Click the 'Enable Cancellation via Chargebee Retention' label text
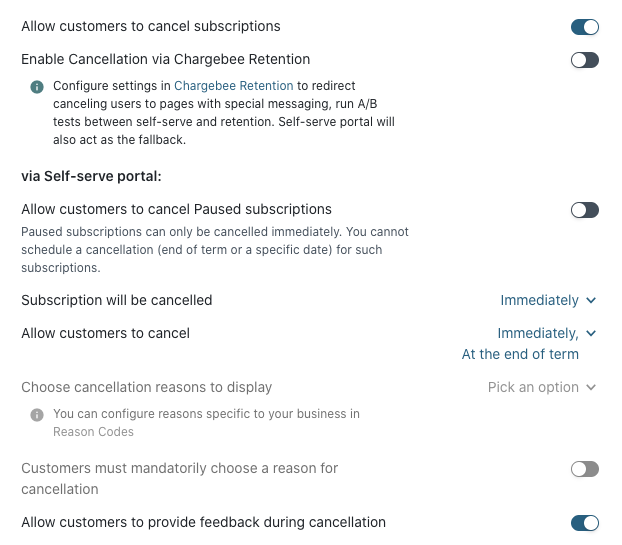Screen dimensions: 622x545 pyautogui.click(x=166, y=60)
